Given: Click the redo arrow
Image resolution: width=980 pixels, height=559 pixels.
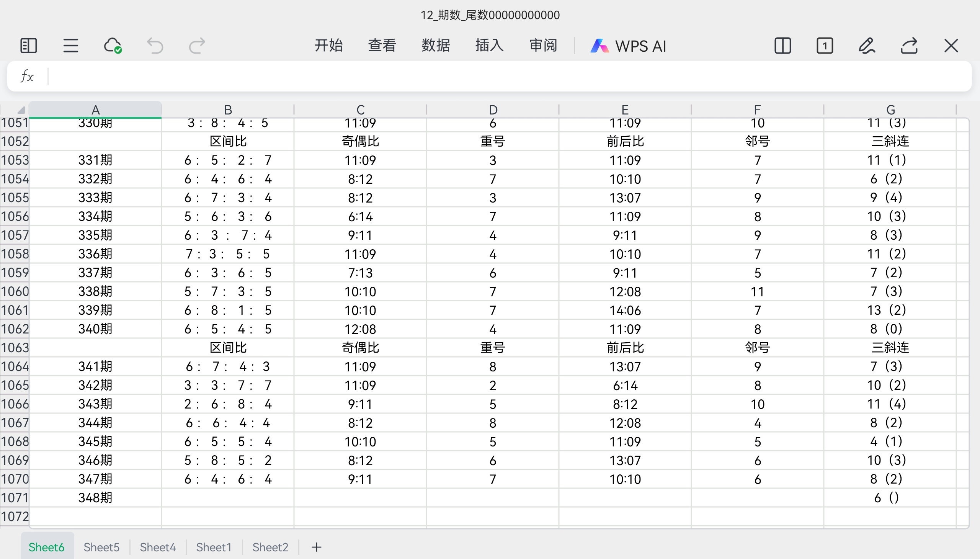Looking at the screenshot, I should (197, 46).
